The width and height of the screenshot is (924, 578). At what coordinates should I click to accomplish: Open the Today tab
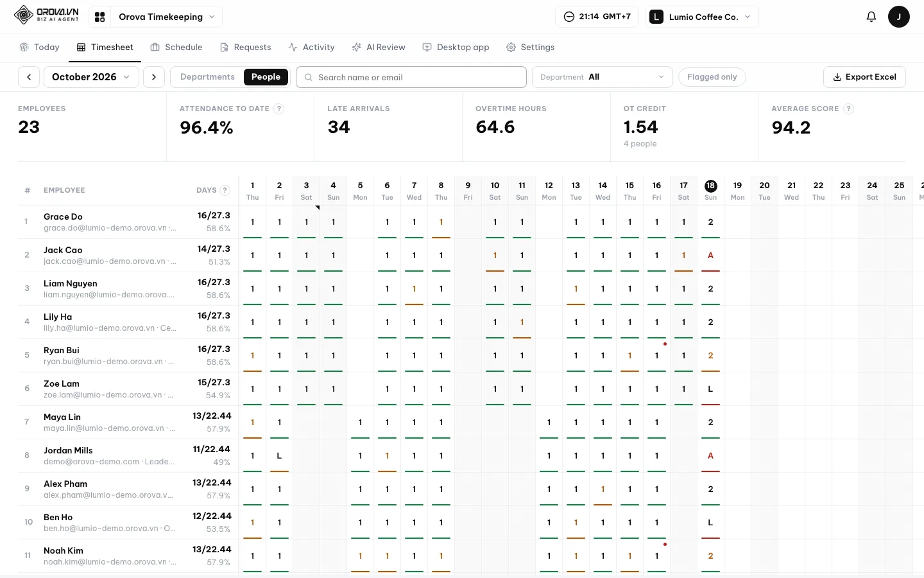[x=39, y=48]
